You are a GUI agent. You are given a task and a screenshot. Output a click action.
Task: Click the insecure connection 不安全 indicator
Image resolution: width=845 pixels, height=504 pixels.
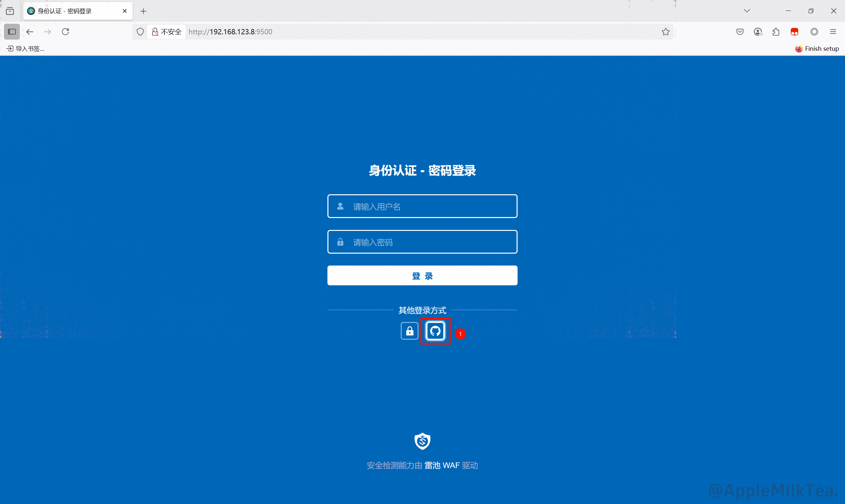166,32
